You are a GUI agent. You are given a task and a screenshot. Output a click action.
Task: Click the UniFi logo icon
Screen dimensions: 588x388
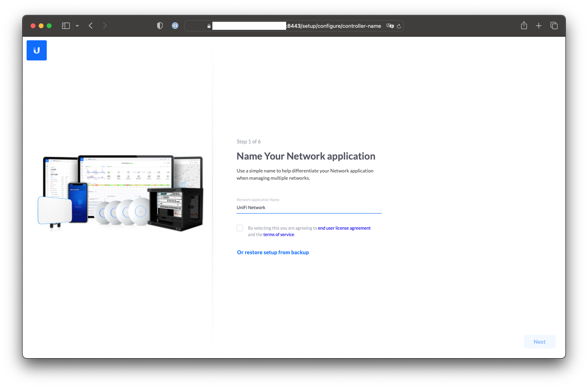pos(37,50)
